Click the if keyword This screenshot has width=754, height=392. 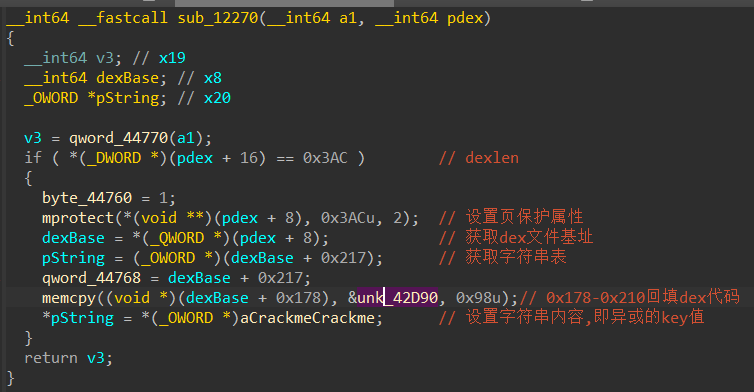click(x=33, y=158)
